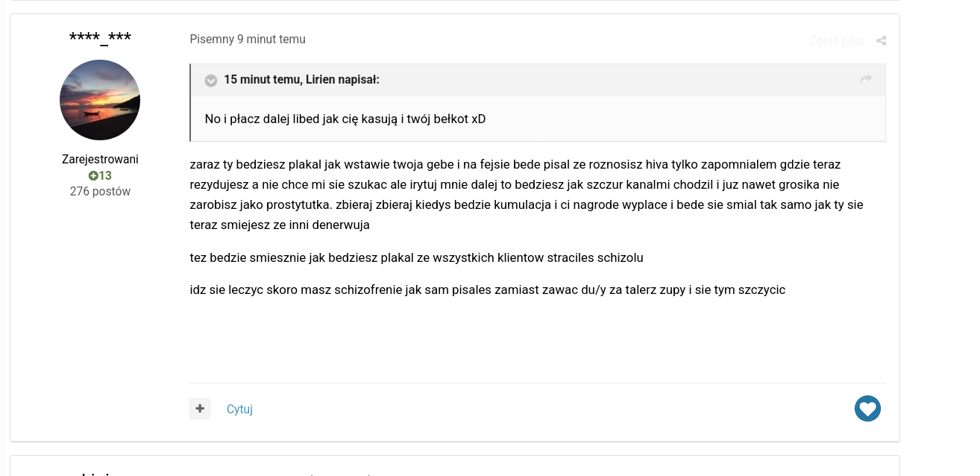Click 'Lirien napisał' in the quote header
980x476 pixels.
tap(342, 80)
